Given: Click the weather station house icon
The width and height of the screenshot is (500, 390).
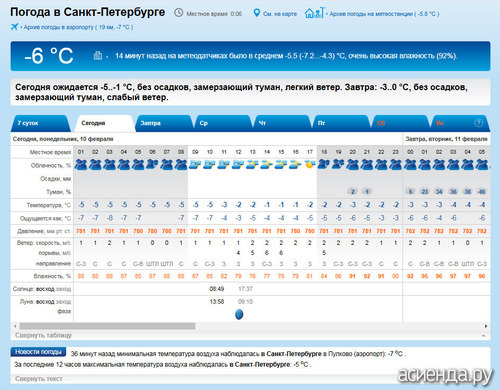Looking at the screenshot, I should pyautogui.click(x=314, y=13).
